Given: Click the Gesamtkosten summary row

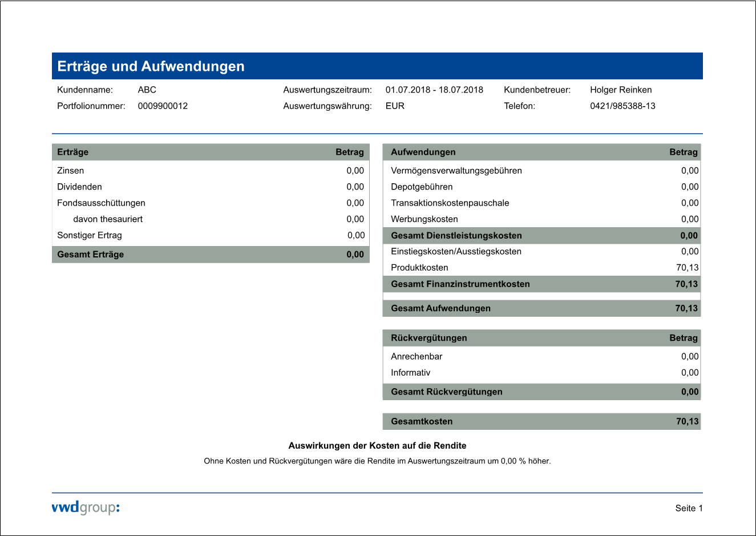Looking at the screenshot, I should (x=541, y=421).
